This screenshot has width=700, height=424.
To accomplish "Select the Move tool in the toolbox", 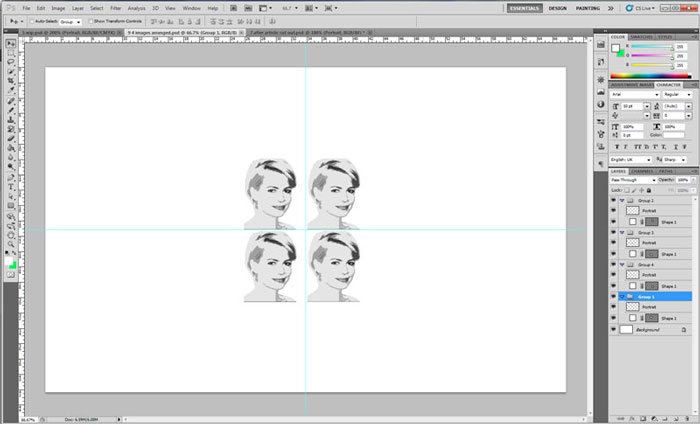I will pos(11,44).
